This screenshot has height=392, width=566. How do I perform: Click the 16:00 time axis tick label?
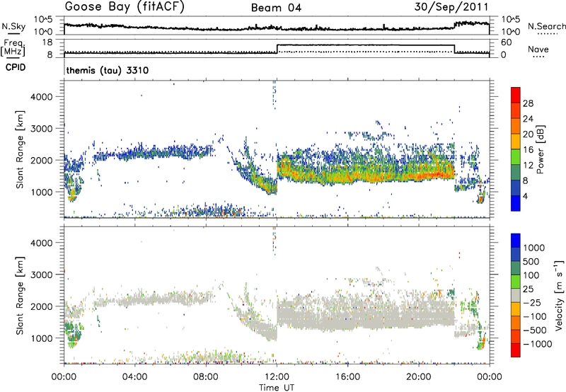coord(347,377)
